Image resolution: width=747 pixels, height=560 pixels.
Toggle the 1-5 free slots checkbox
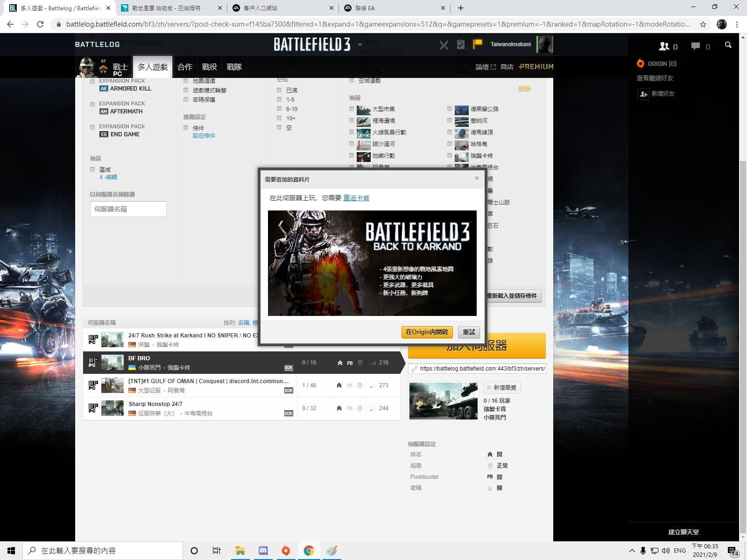click(279, 99)
